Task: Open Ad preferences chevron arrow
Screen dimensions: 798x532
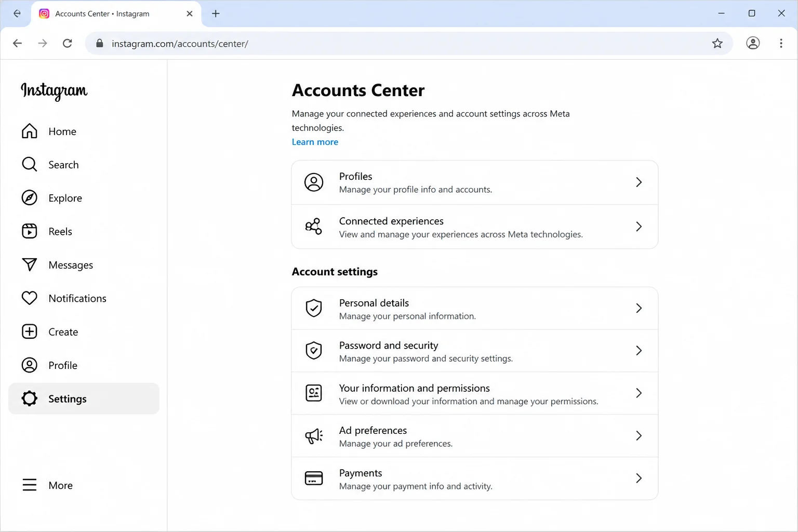Action: pos(639,436)
